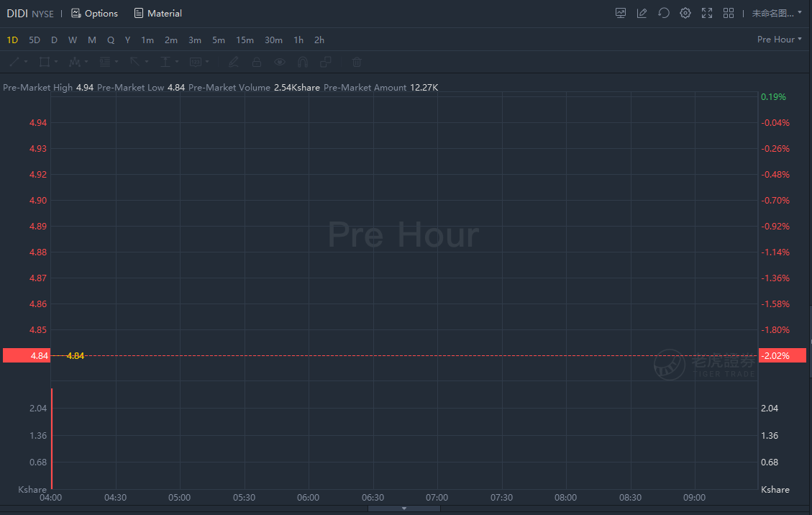Switch to the weekly W timeframe
This screenshot has height=515, width=812.
[73, 40]
